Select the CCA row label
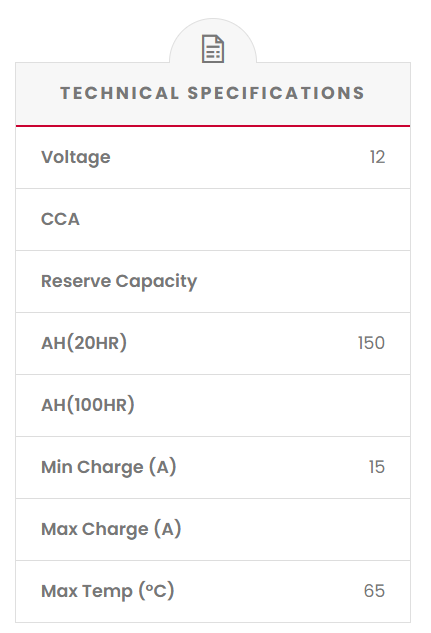Image resolution: width=431 pixels, height=633 pixels. (60, 219)
